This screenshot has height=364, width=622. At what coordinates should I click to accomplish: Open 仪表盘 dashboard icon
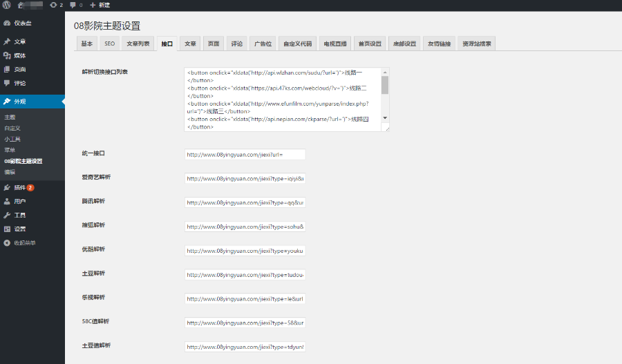tap(7, 23)
